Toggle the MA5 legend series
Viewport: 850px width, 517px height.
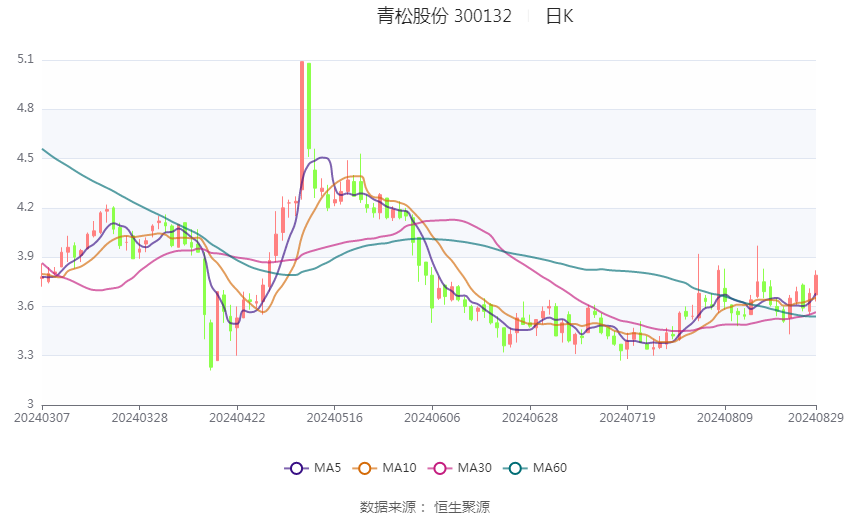tap(313, 468)
